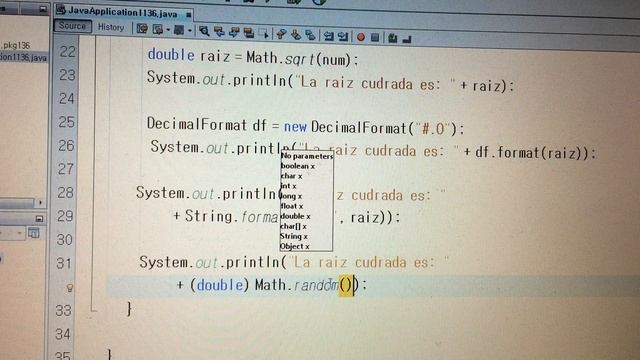Click the Forward navigation icon in editor toolbar
The height and width of the screenshot is (360, 640).
pyautogui.click(x=179, y=30)
